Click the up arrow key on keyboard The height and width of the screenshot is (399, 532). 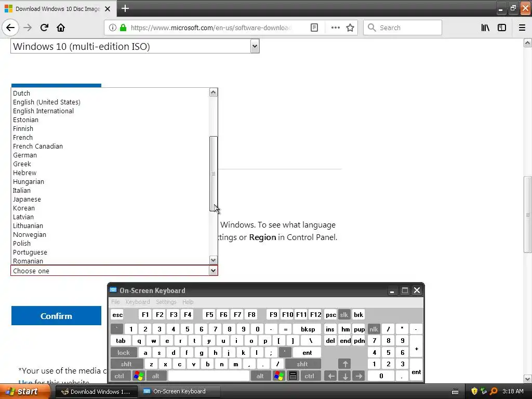coord(345,364)
